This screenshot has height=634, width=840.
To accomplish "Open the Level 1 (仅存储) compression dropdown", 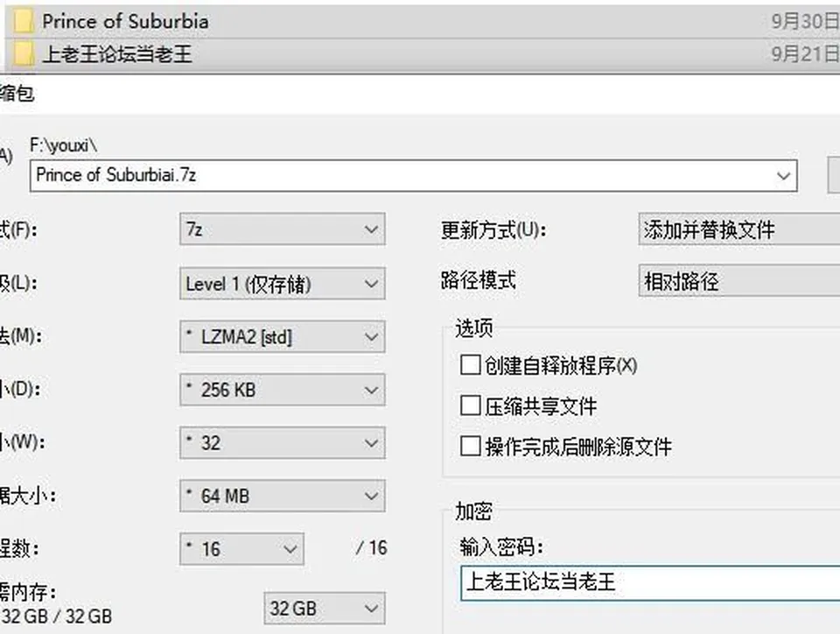I will coord(283,283).
